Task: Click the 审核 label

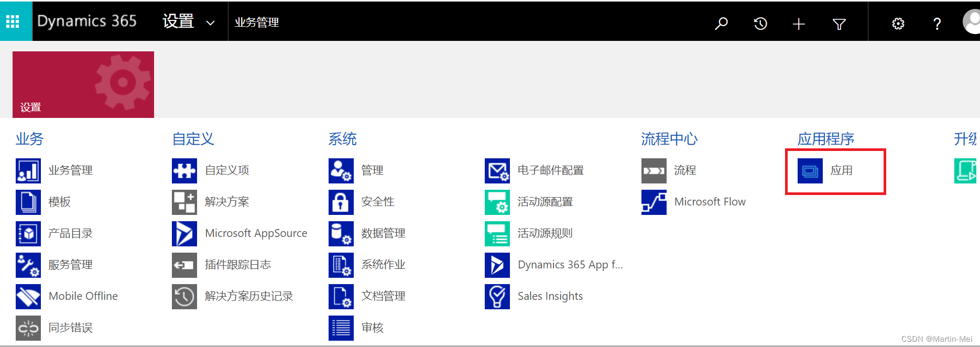Action: click(x=372, y=328)
